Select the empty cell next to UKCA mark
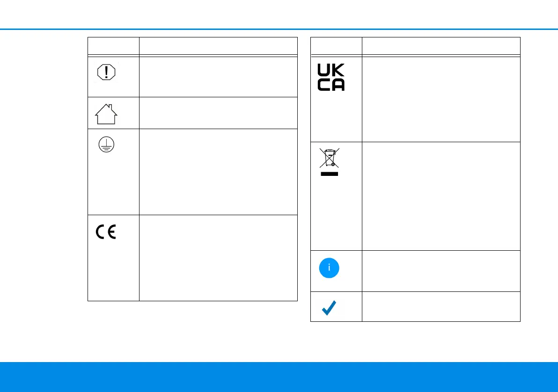This screenshot has width=558, height=392. (x=441, y=99)
